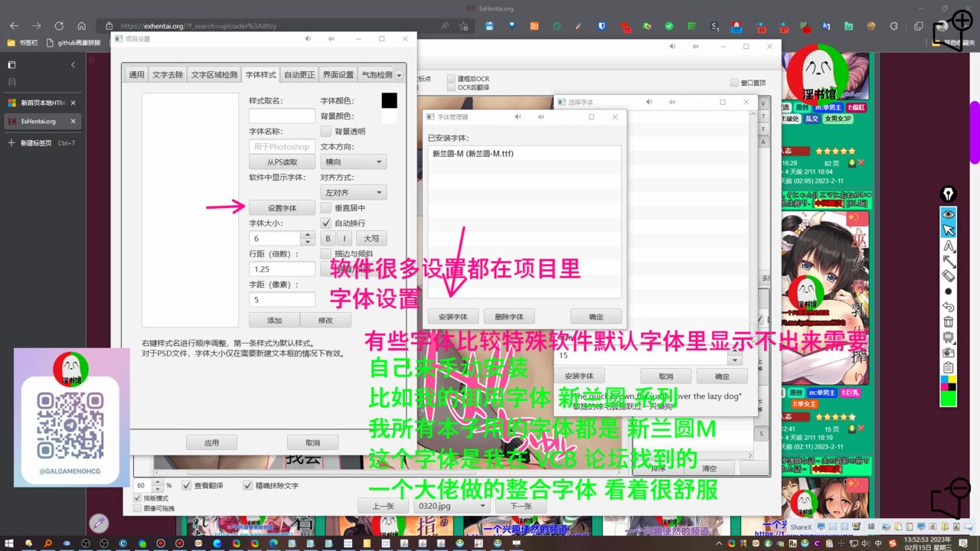Expand the 对齐方式 dropdown showing 左对齐
This screenshot has height=551, width=980.
click(353, 193)
